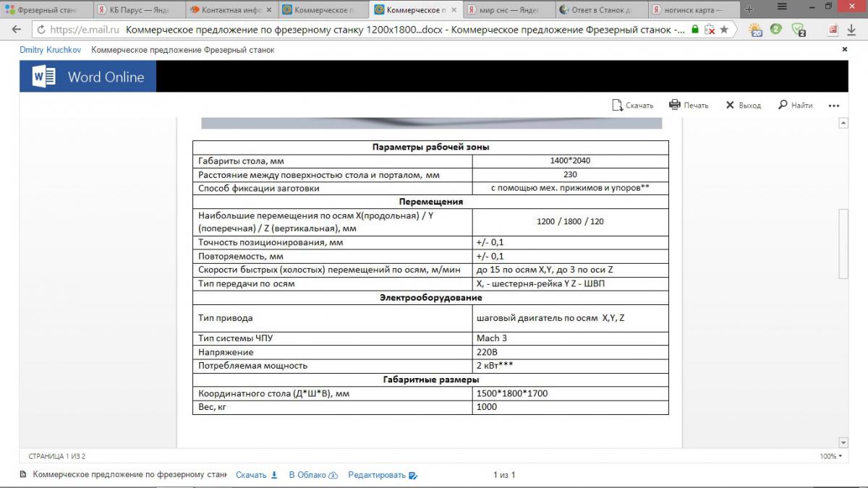The height and width of the screenshot is (488, 868).
Task: Open search with the Найти magnifier icon
Action: tap(783, 105)
